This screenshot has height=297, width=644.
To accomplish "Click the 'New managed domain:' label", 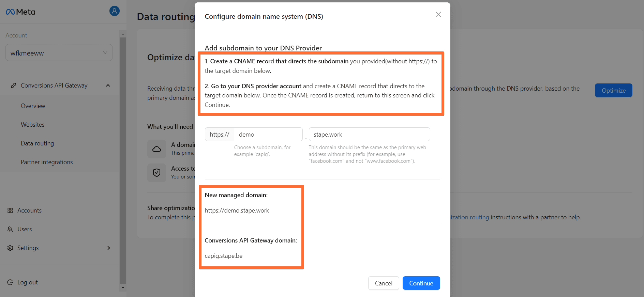I will point(236,195).
